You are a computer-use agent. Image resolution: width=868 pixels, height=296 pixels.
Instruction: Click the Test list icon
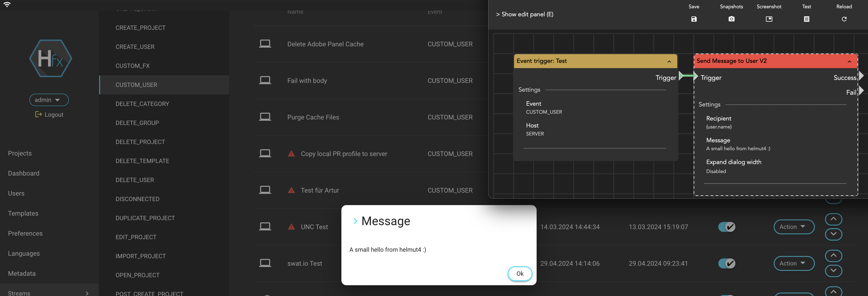tap(806, 19)
